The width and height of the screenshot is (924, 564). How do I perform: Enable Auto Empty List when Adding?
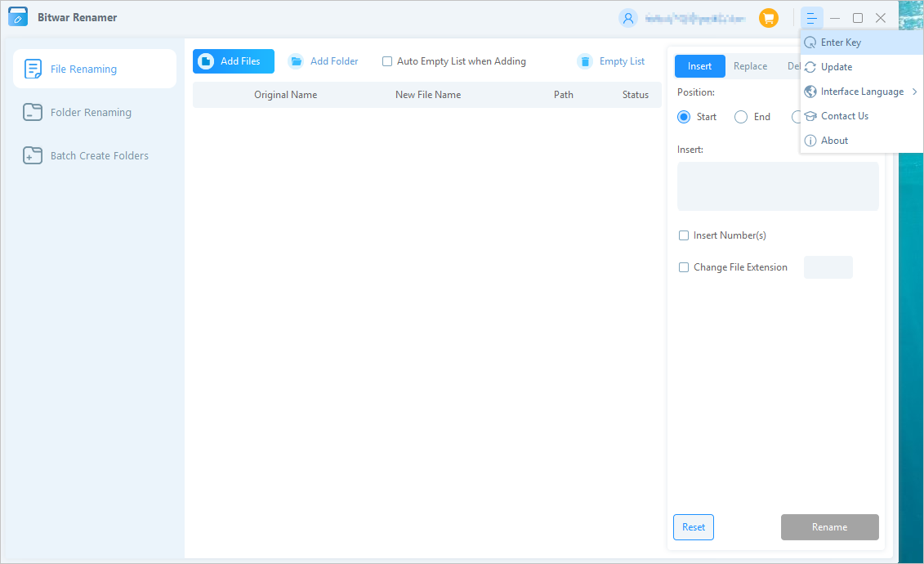387,61
